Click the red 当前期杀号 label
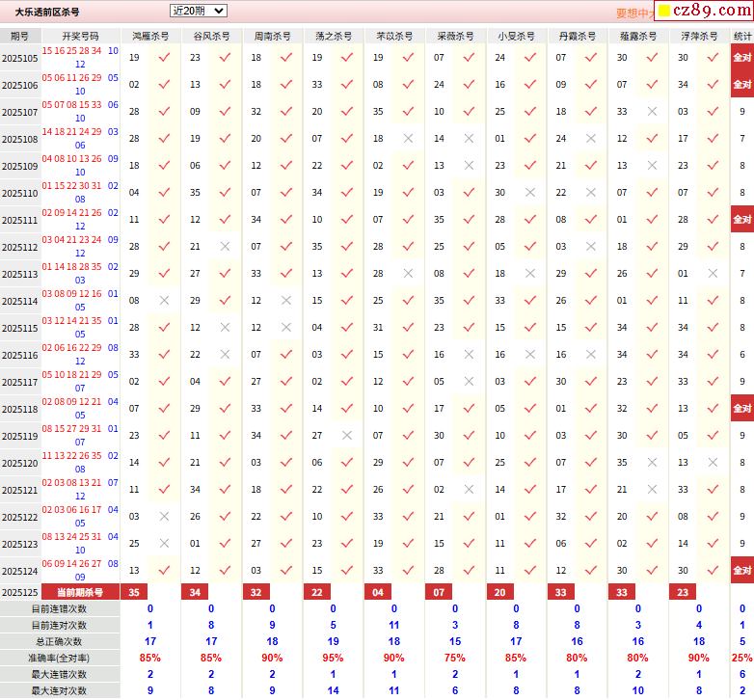This screenshot has width=754, height=700. click(x=80, y=592)
